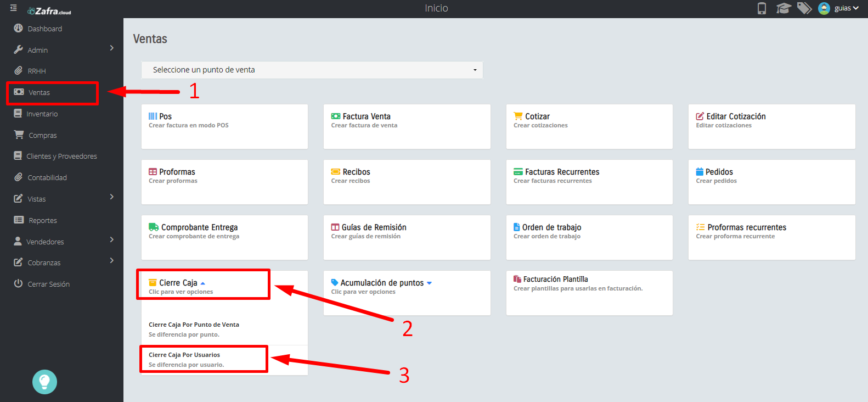Click the Admin wrench icon
Image resolution: width=868 pixels, height=402 pixels.
[18, 49]
